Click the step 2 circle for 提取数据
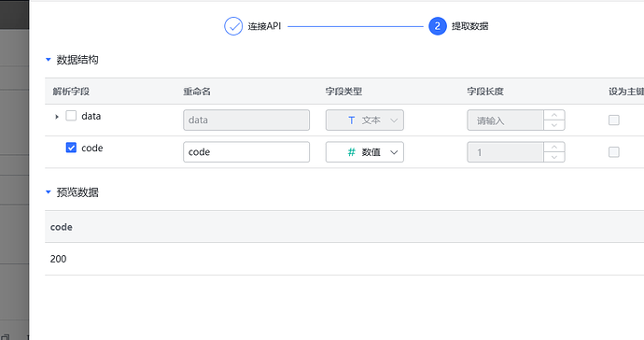Viewport: 644px width, 340px height. click(x=438, y=26)
